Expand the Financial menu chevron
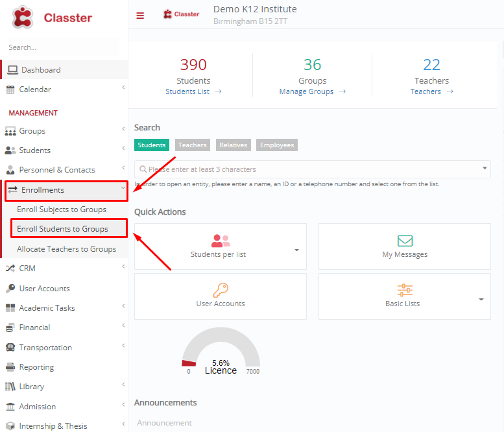 pyautogui.click(x=123, y=325)
